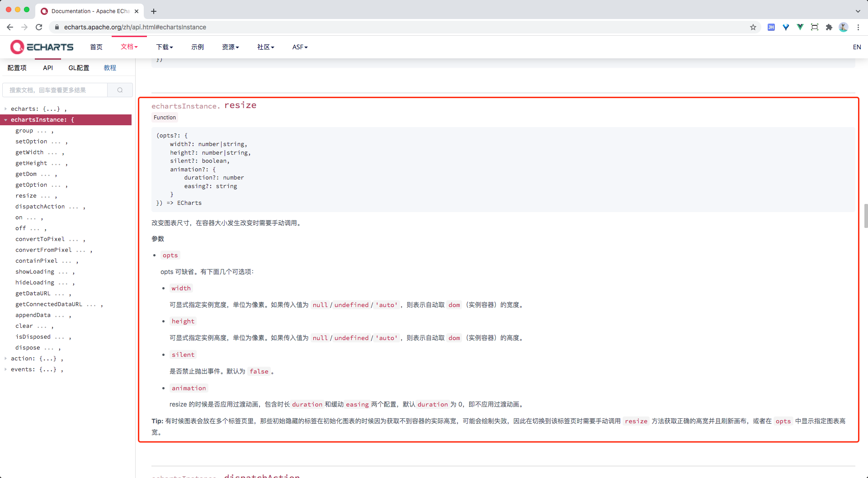
Task: Open the Vue devtools extension icon
Action: 800,27
